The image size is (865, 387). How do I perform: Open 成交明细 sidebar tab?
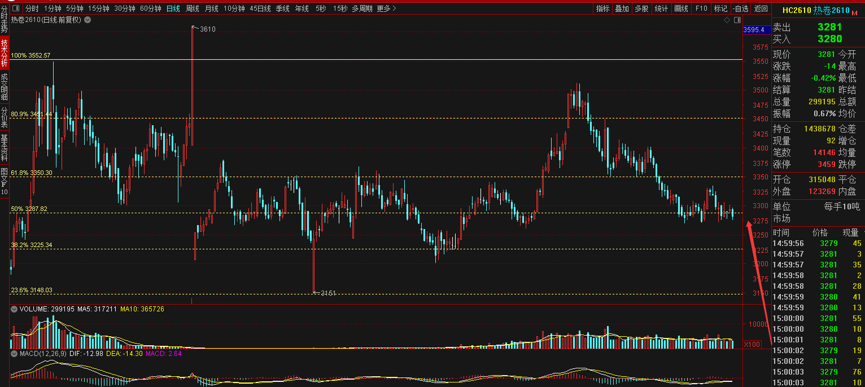click(x=4, y=86)
